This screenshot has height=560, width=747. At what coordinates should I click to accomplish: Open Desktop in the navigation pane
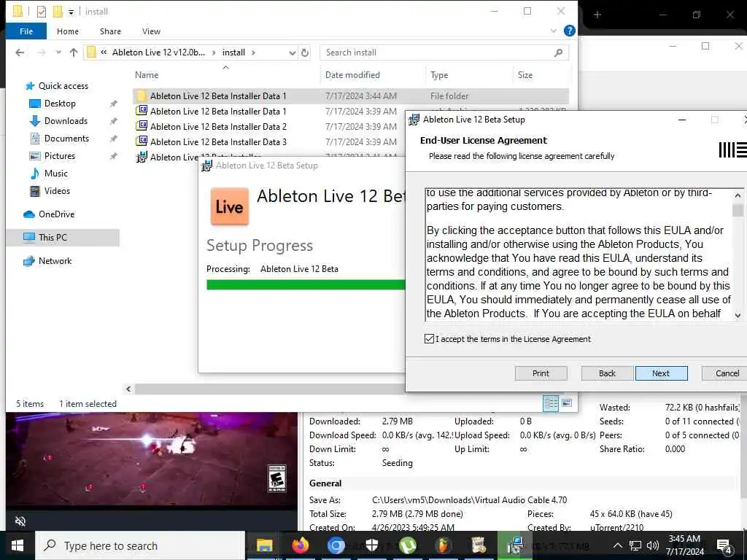(60, 104)
